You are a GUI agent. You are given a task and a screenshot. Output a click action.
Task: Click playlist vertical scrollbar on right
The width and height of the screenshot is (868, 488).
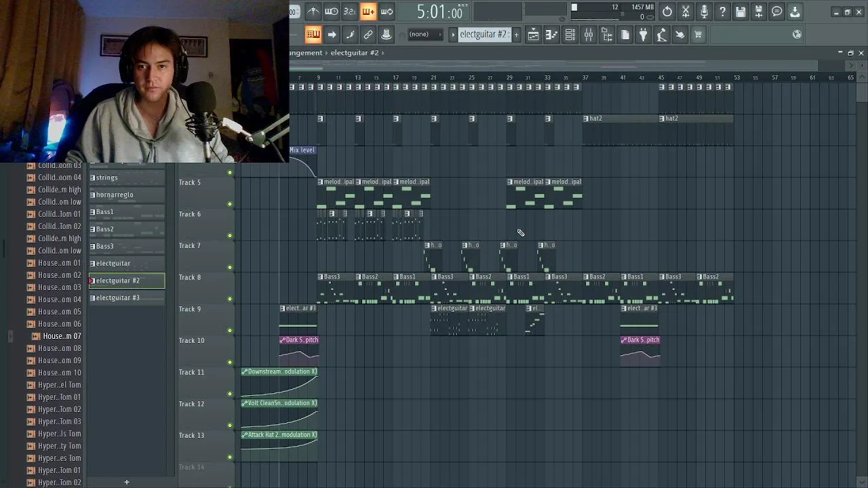tap(862, 91)
